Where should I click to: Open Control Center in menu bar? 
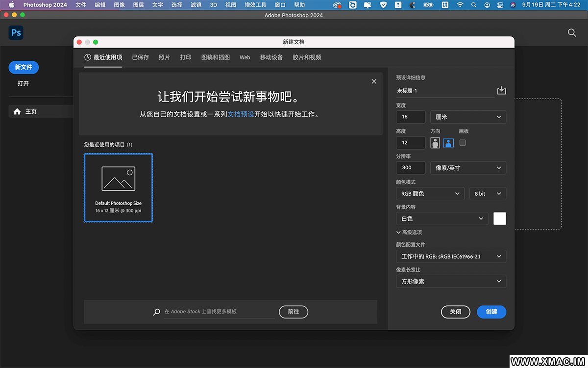coord(500,5)
